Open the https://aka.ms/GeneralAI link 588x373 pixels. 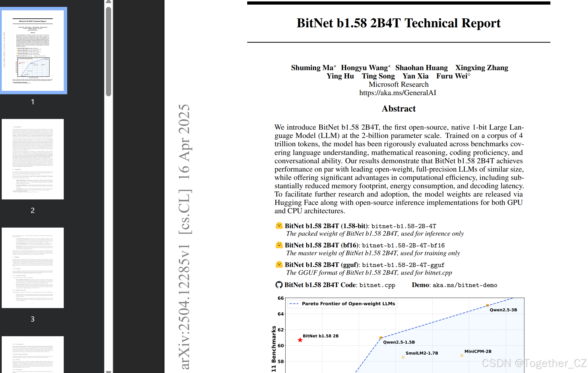click(398, 93)
